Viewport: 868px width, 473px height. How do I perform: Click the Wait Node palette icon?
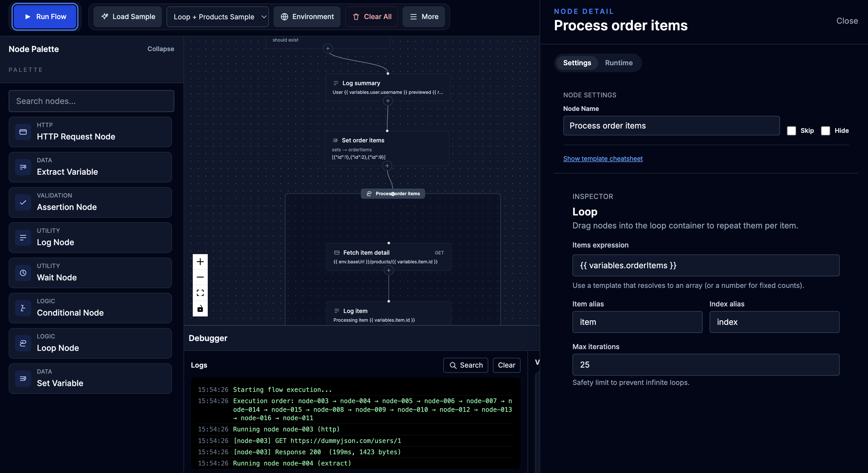click(23, 273)
